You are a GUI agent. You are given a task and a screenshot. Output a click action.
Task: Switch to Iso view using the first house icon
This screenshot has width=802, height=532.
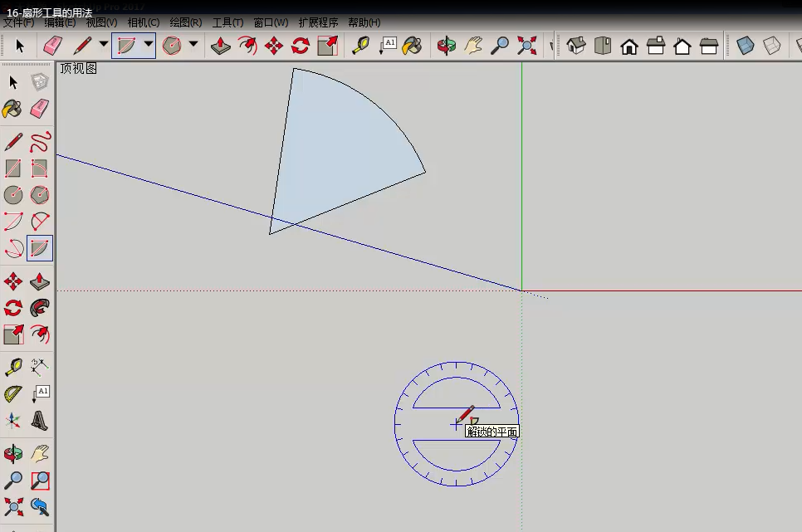[576, 46]
